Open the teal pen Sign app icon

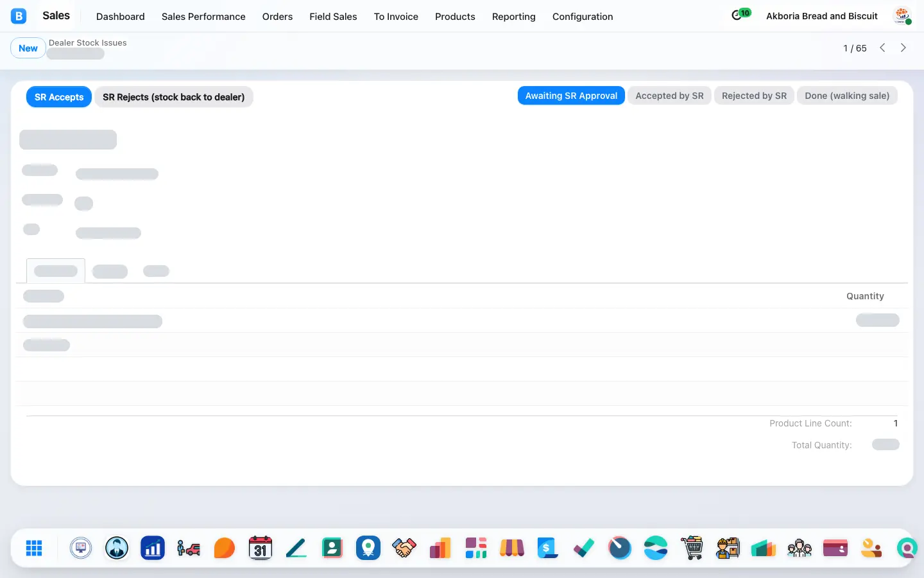(x=296, y=548)
